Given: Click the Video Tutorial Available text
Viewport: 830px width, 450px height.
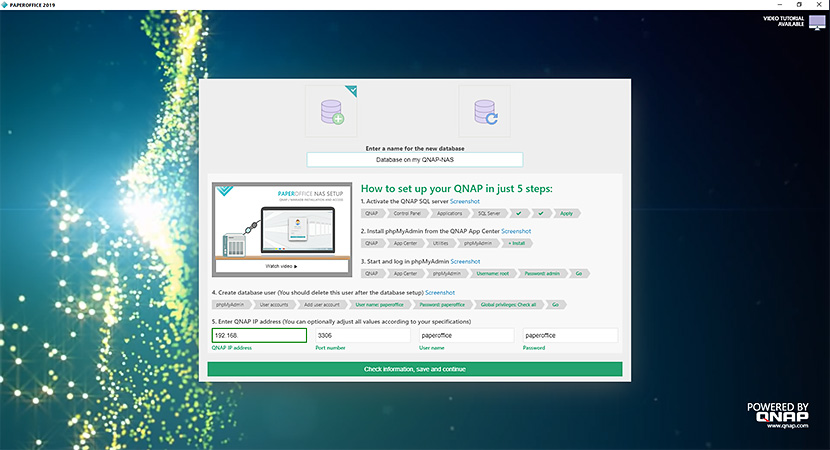Looking at the screenshot, I should 783,21.
